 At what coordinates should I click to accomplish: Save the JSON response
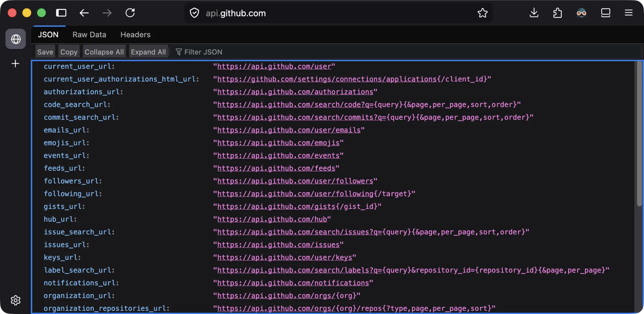[45, 52]
